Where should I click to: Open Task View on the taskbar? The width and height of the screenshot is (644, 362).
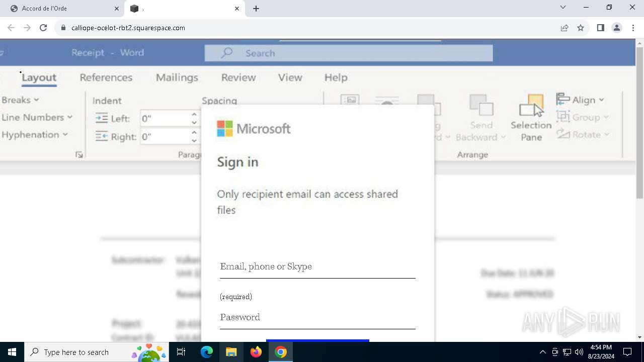point(181,352)
